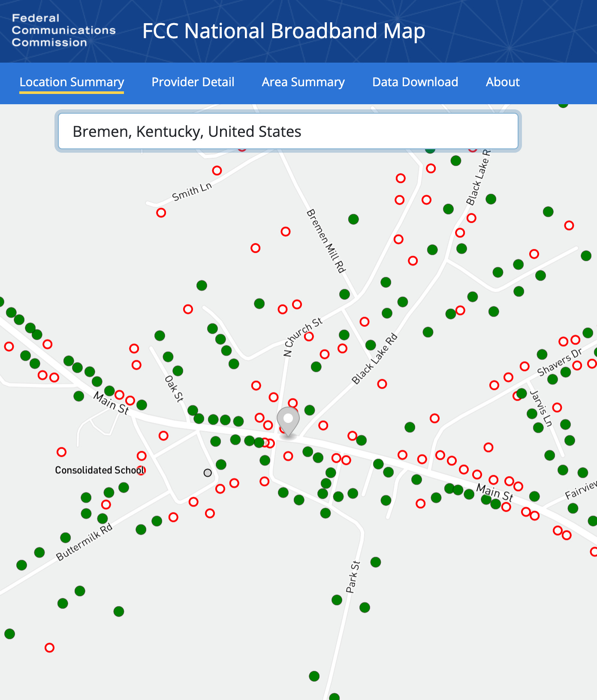The image size is (597, 700).
Task: Click the red circle above Smith Ln label
Action: click(217, 171)
